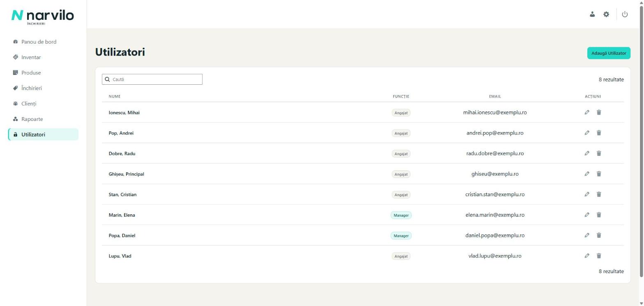Delete Popa, Daniel with trash icon
This screenshot has width=644, height=306.
tap(599, 235)
